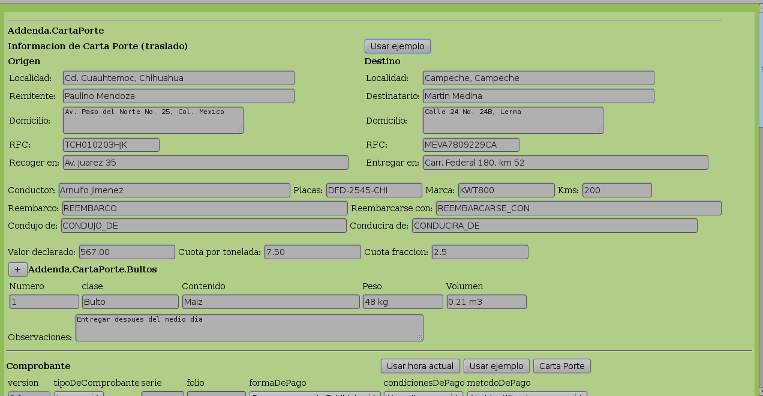Click resize grip of Destino Domicilio area

click(x=600, y=130)
